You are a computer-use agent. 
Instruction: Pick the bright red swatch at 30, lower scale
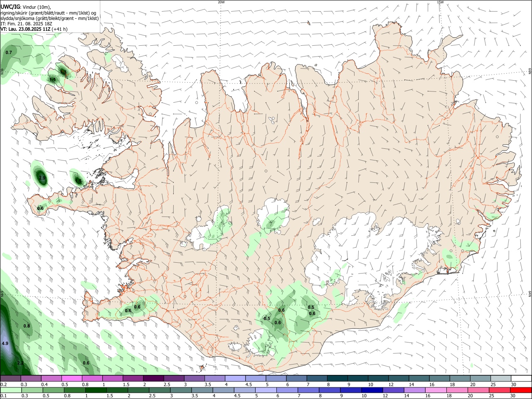[x=520, y=390]
